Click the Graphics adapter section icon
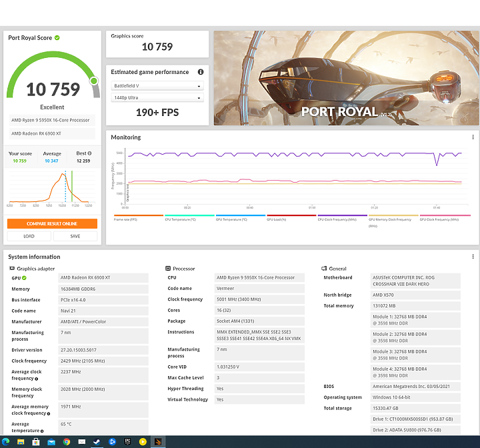 point(12,269)
